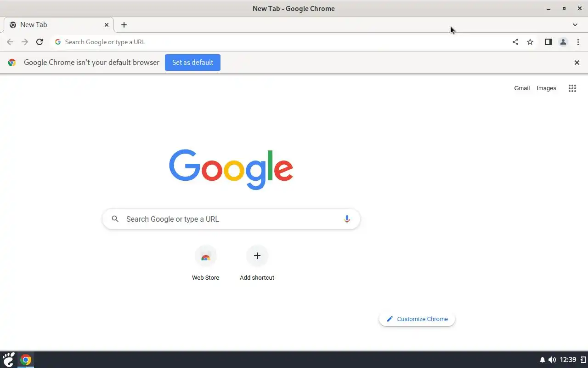The width and height of the screenshot is (588, 368).
Task: Select the New Tab tab
Action: [x=59, y=25]
